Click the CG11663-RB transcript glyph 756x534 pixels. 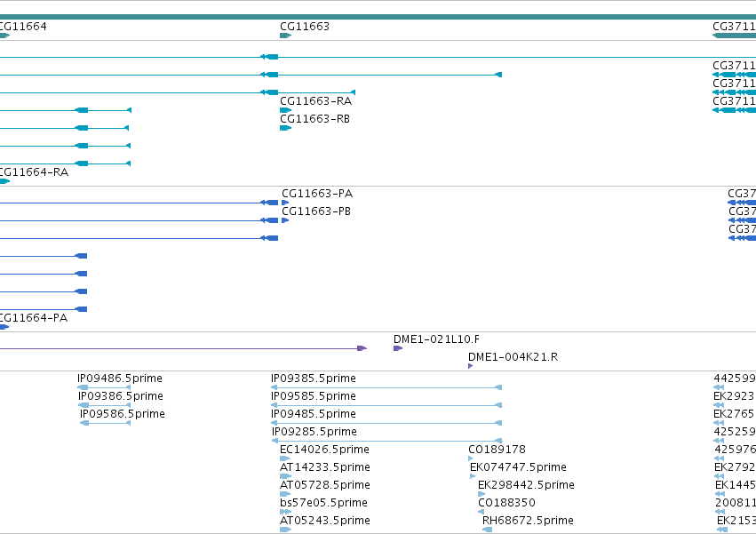click(x=285, y=128)
